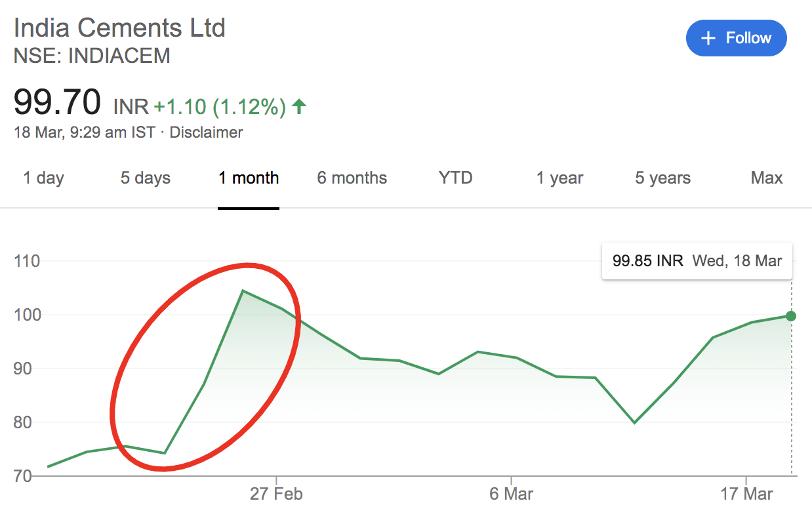Switch to 6 months range
Screen dimensions: 812x522
pos(352,178)
